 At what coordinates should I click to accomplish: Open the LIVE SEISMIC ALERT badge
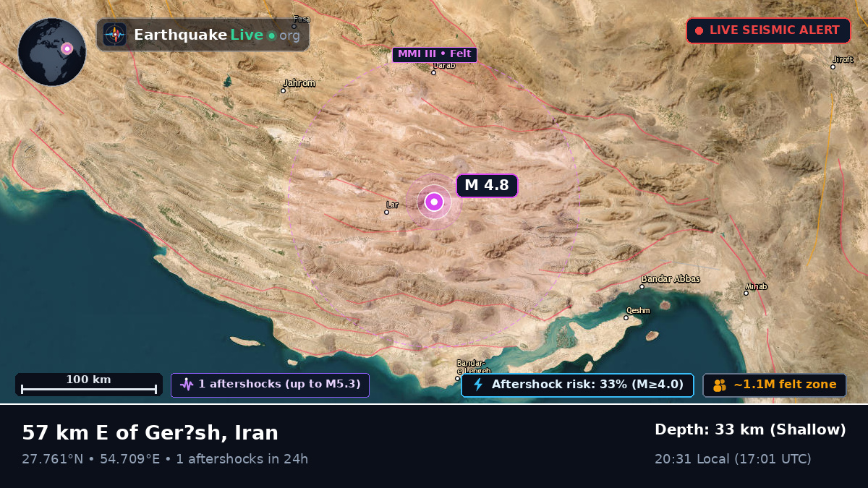pos(768,31)
